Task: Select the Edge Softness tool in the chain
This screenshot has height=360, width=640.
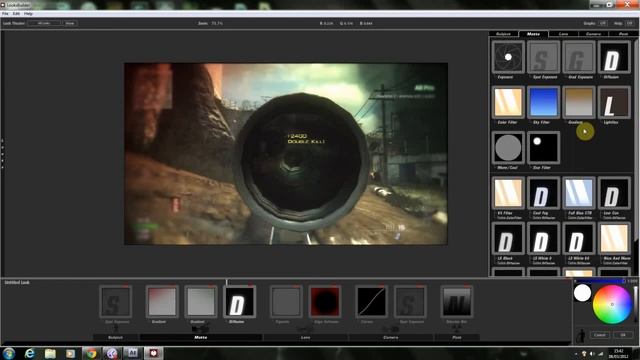Action: tap(325, 302)
